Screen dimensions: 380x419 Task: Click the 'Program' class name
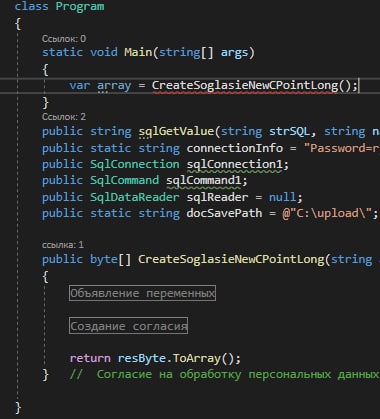click(x=80, y=7)
